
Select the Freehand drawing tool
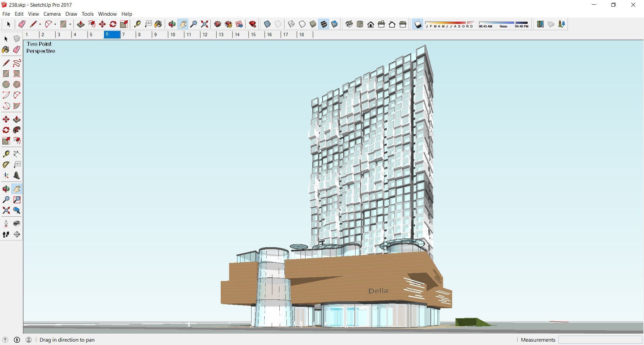coord(17,63)
